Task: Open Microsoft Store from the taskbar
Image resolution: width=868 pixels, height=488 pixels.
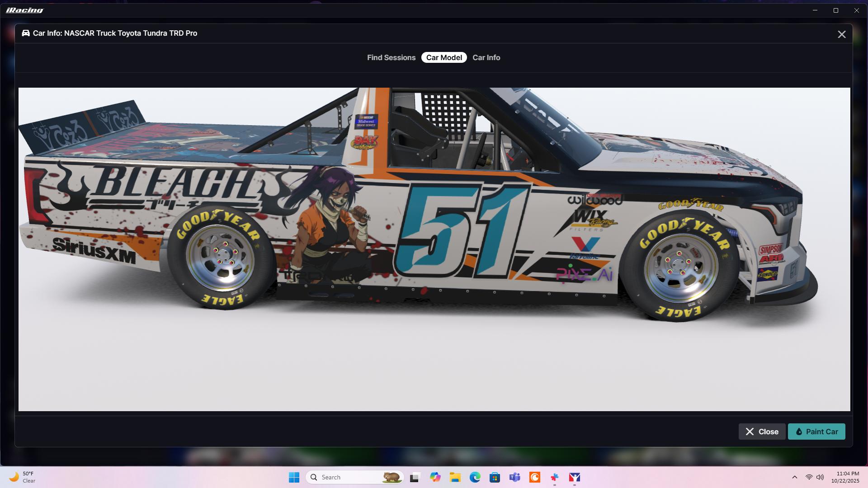Action: click(495, 477)
